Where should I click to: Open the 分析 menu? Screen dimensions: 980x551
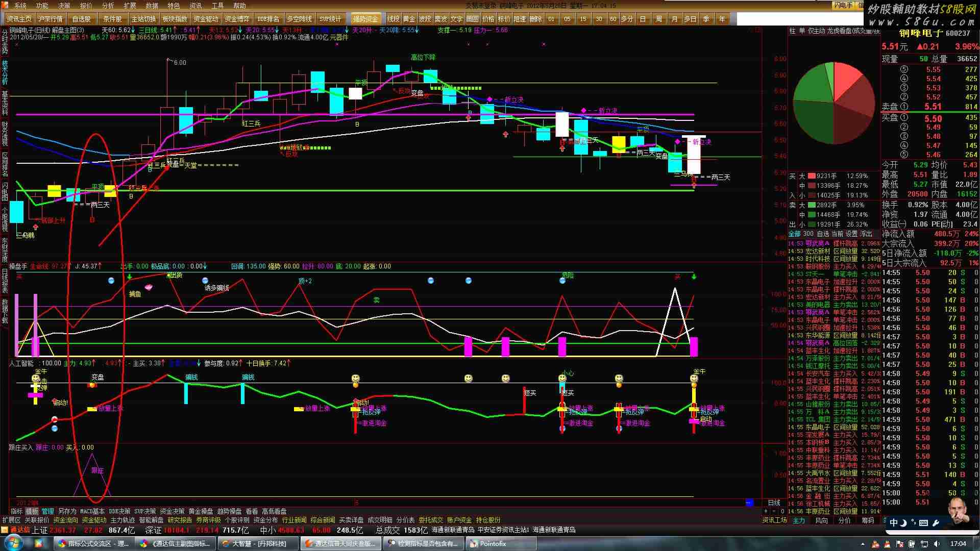pos(108,6)
